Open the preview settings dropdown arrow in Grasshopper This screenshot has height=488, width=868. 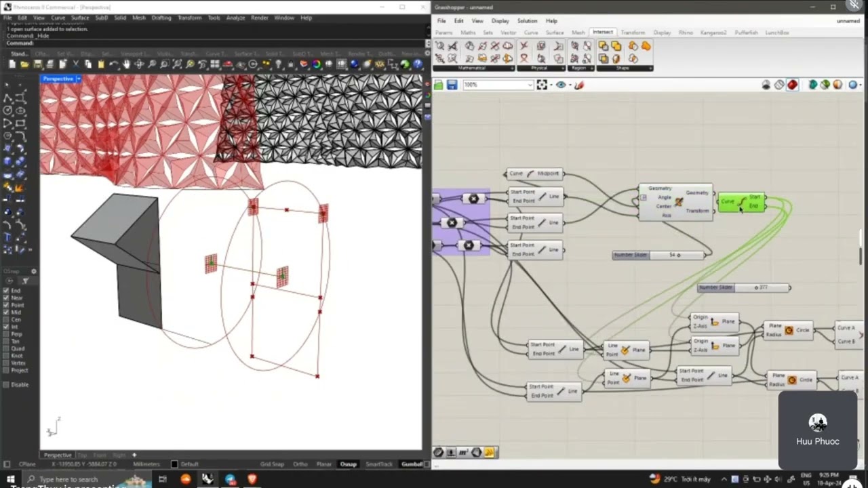point(860,85)
